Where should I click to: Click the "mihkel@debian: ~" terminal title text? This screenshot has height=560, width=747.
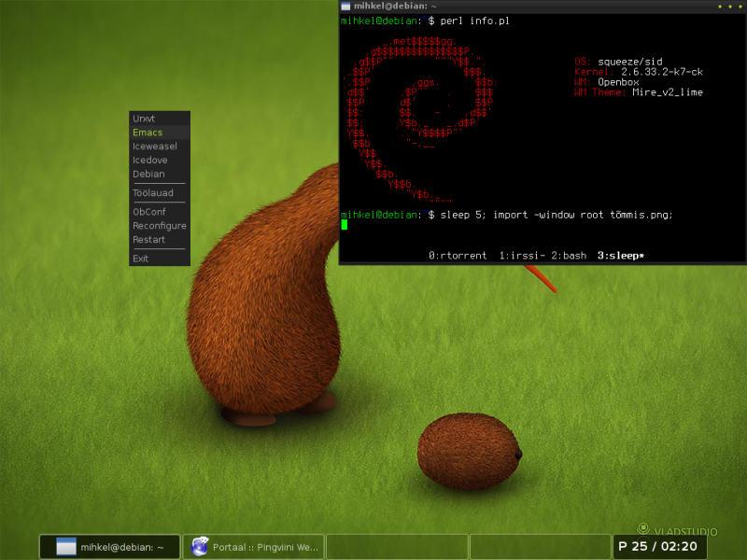[x=395, y=6]
